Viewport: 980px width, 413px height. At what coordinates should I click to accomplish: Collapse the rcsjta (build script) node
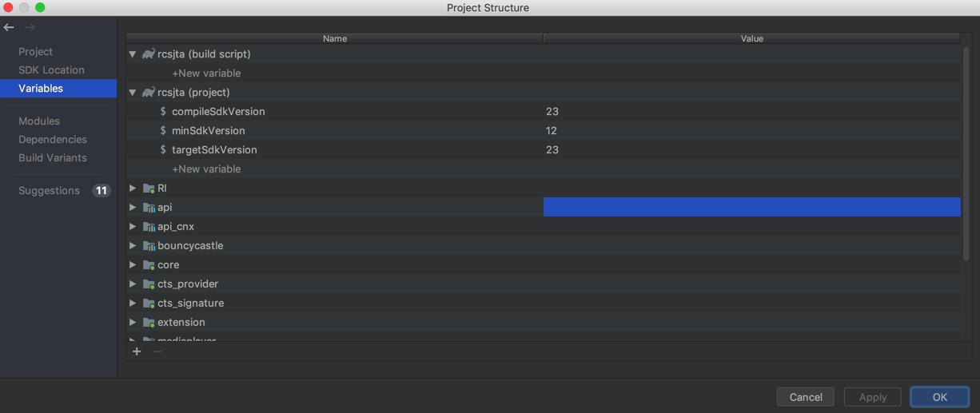tap(133, 54)
